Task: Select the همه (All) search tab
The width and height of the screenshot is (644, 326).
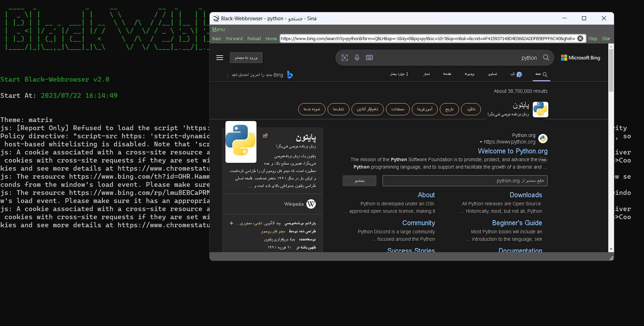Action: coord(541,74)
